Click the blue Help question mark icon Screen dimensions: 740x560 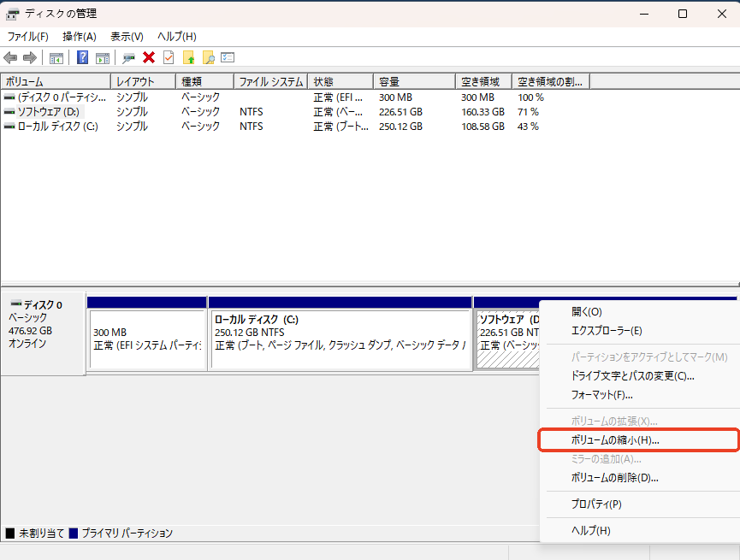(x=83, y=57)
